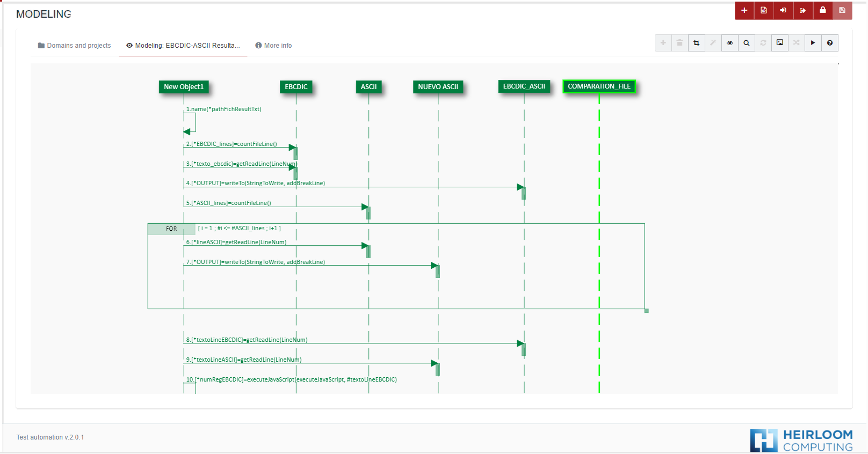Click the red sign-out export icon
This screenshot has height=454, width=868.
(802, 10)
